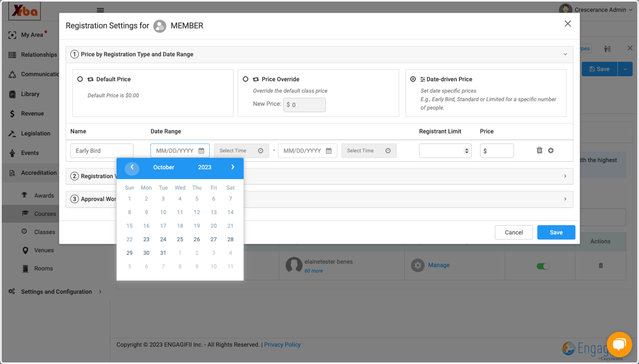
Task: Click the start time clock icon
Action: tap(260, 151)
